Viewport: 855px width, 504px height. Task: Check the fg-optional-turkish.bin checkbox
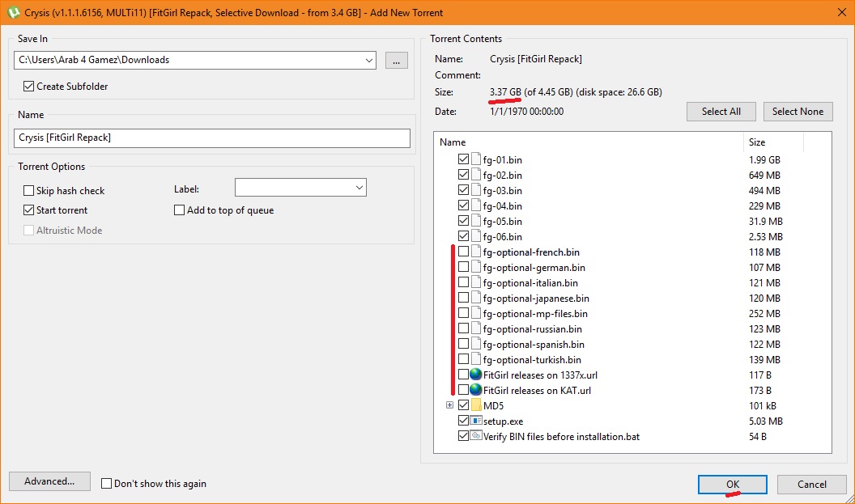pyautogui.click(x=463, y=359)
